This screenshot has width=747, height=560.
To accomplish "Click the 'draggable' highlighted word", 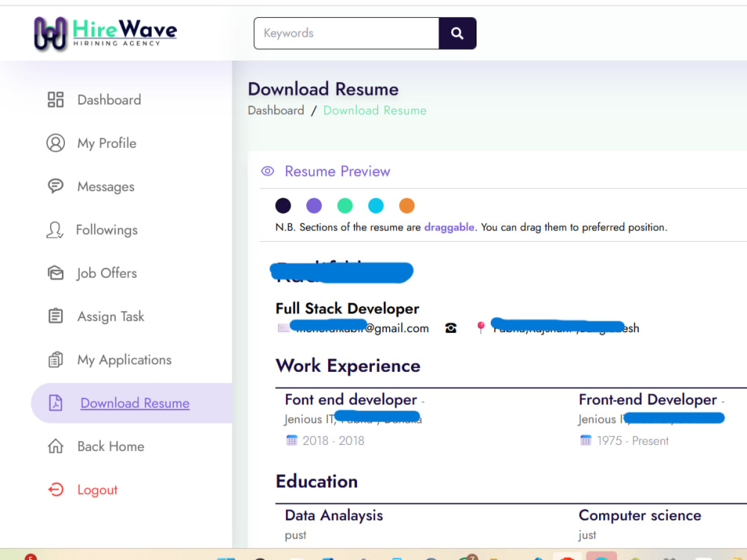I will [x=449, y=227].
